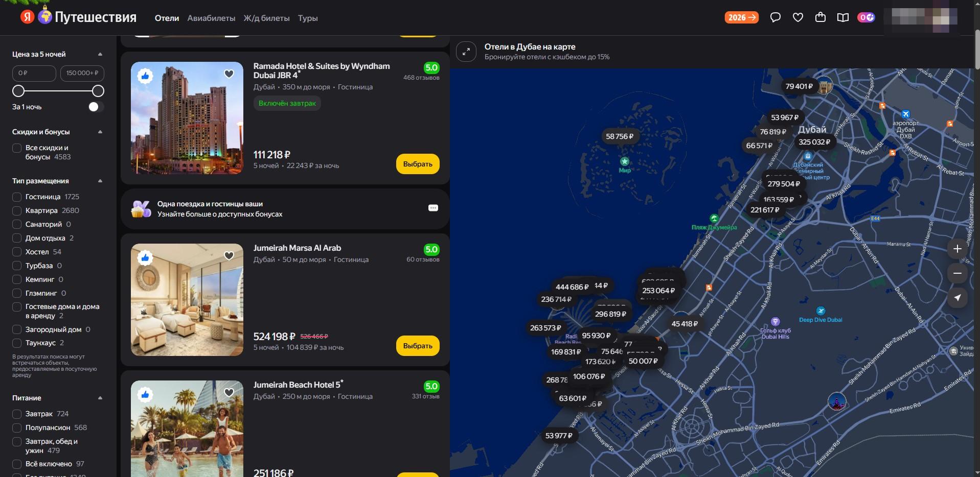Click the travel guide book icon
Screen dimensions: 980x477
tap(842, 18)
